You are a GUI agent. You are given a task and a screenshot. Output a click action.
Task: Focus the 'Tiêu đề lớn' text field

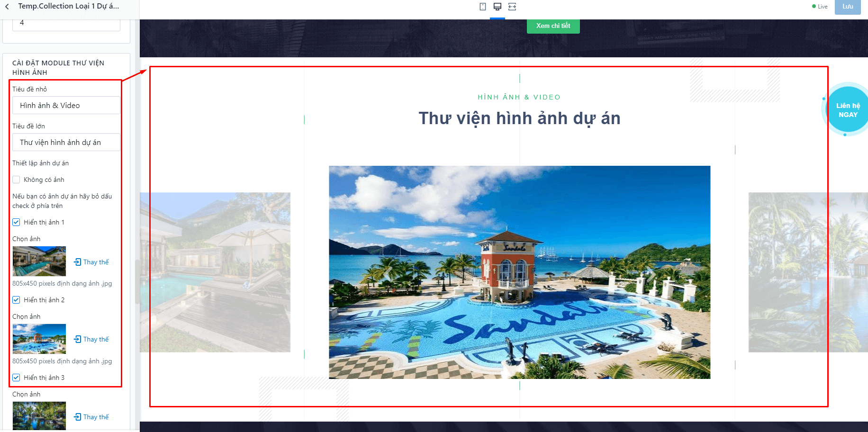coord(66,142)
